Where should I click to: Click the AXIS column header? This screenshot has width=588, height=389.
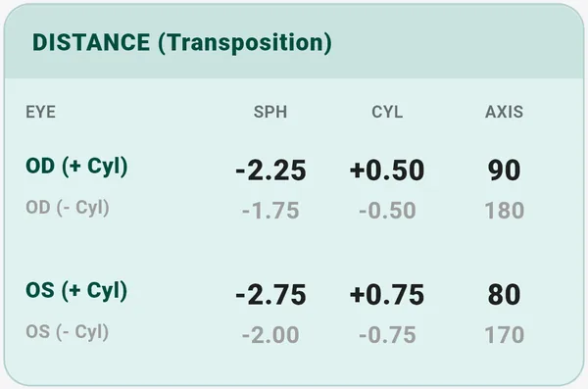point(504,112)
